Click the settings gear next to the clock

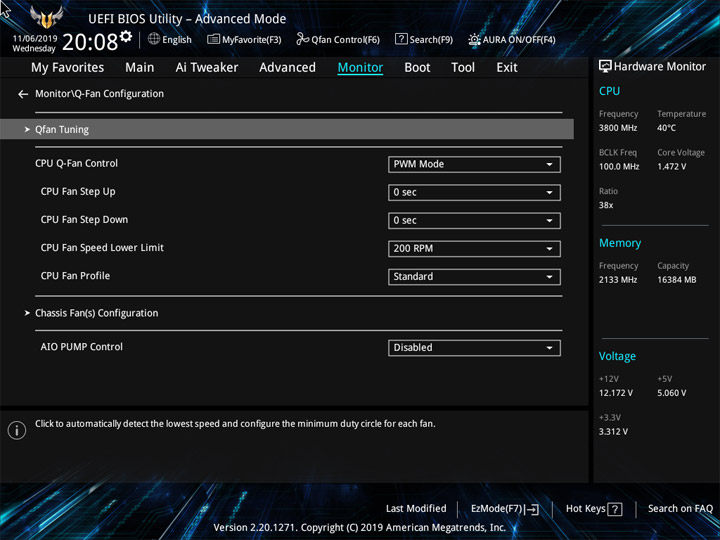click(x=126, y=36)
